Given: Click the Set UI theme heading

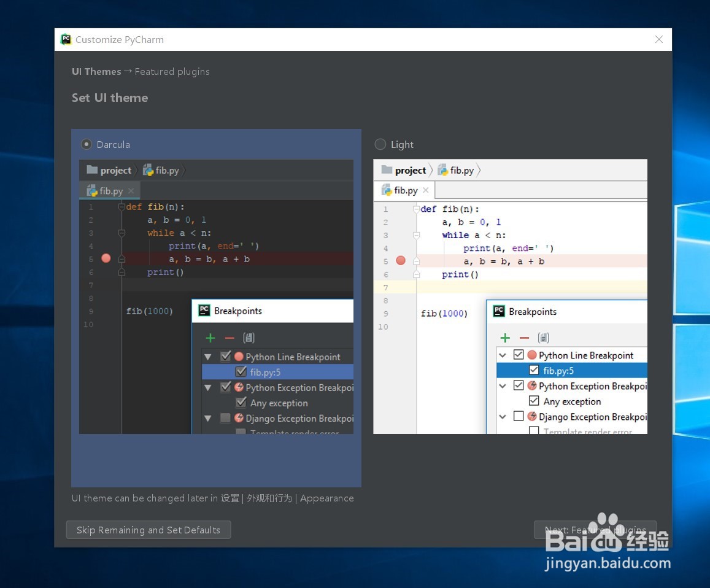Looking at the screenshot, I should point(110,98).
